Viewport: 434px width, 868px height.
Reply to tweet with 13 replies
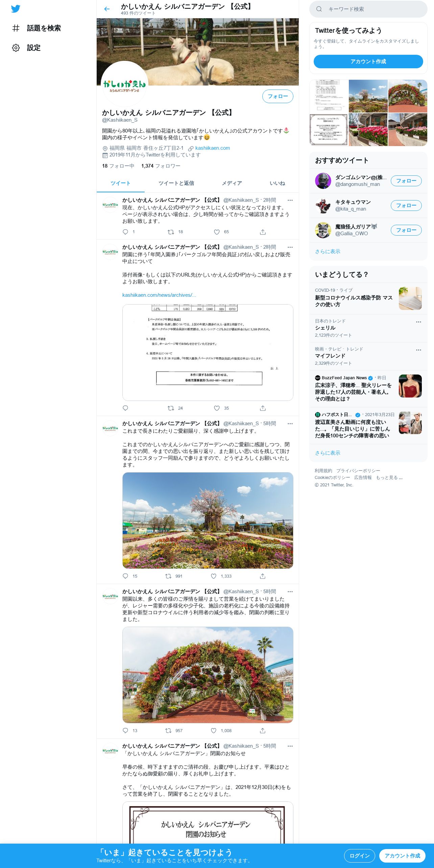(125, 731)
